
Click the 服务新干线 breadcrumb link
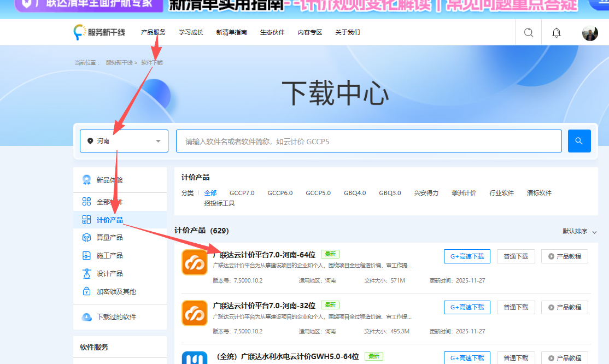point(119,62)
